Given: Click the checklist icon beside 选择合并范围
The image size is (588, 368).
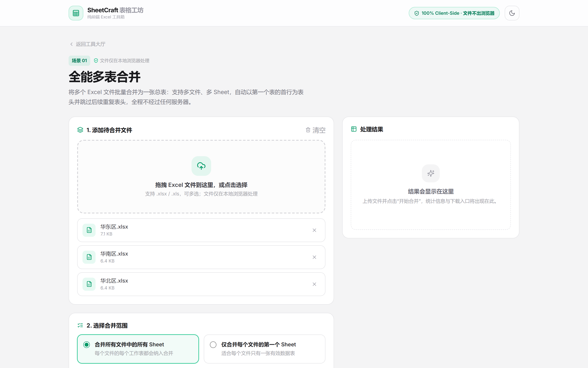Looking at the screenshot, I should (80, 325).
